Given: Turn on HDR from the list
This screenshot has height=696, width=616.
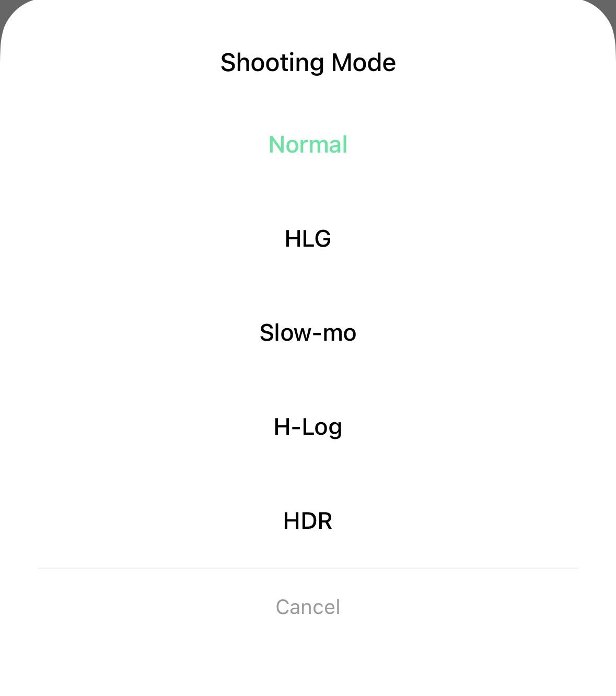Looking at the screenshot, I should tap(308, 521).
